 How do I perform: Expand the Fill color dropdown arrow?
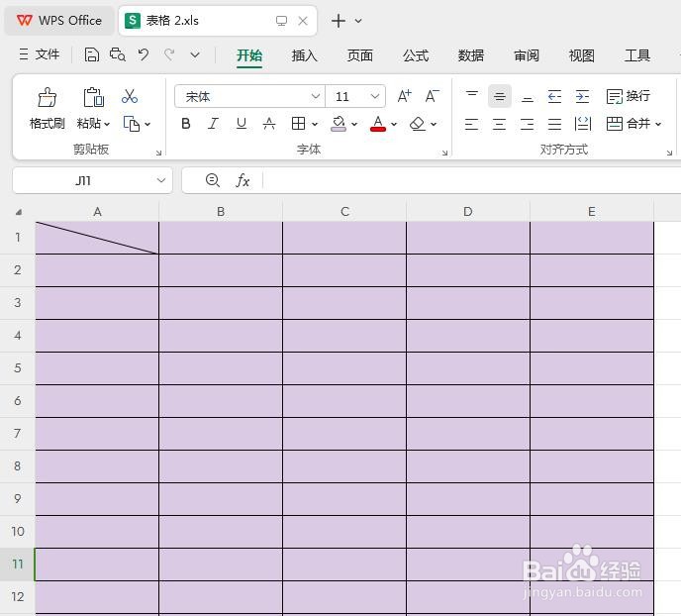(354, 124)
